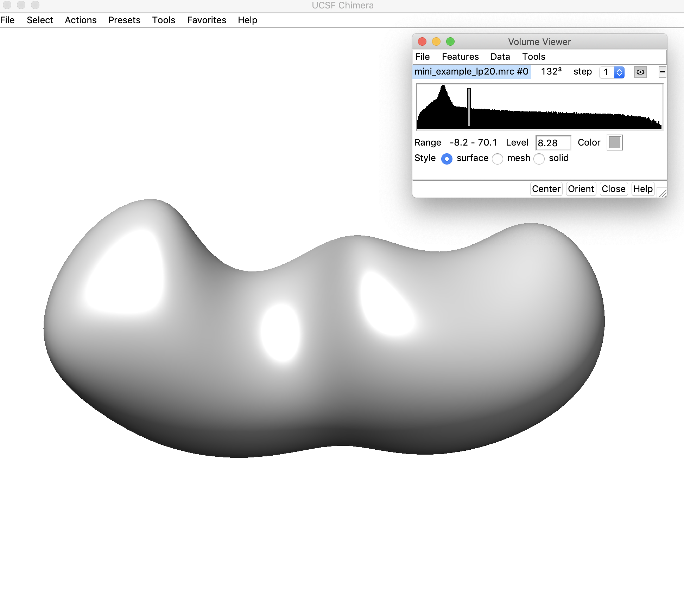Click the minus button to close the volume
Viewport: 684px width, 616px height.
[x=662, y=72]
